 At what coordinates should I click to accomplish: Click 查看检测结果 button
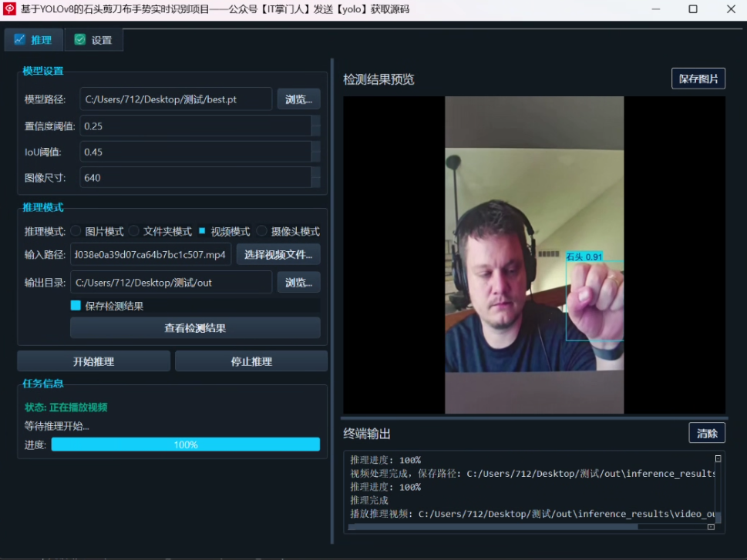pos(195,327)
